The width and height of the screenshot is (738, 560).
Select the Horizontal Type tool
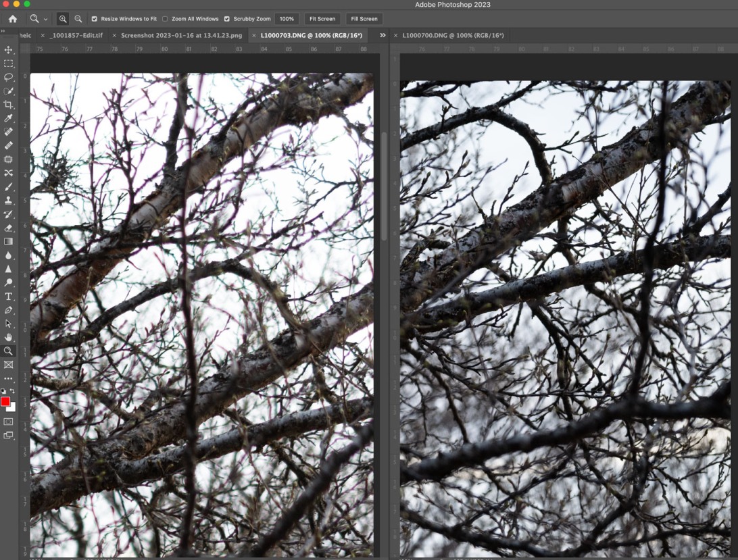[8, 297]
